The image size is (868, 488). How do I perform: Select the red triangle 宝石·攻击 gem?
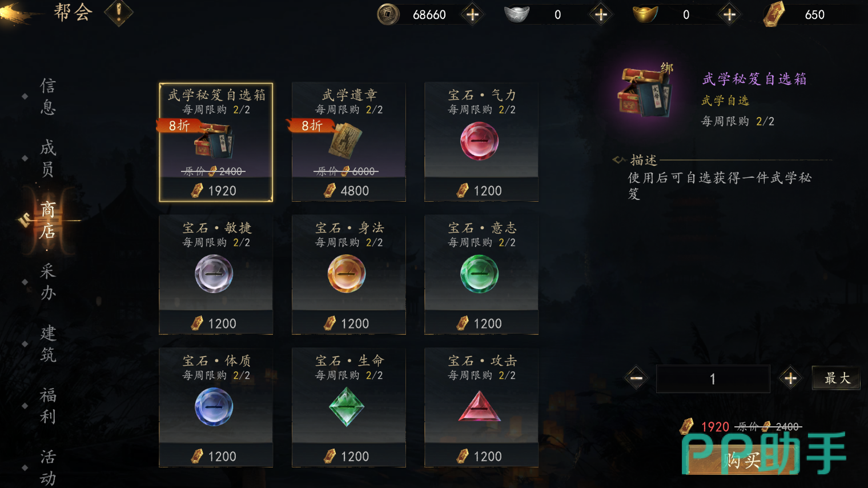(x=481, y=407)
